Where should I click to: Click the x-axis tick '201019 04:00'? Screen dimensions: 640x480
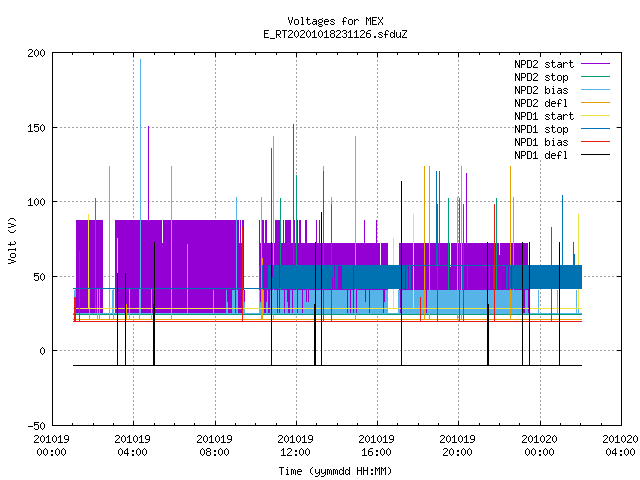point(133,446)
